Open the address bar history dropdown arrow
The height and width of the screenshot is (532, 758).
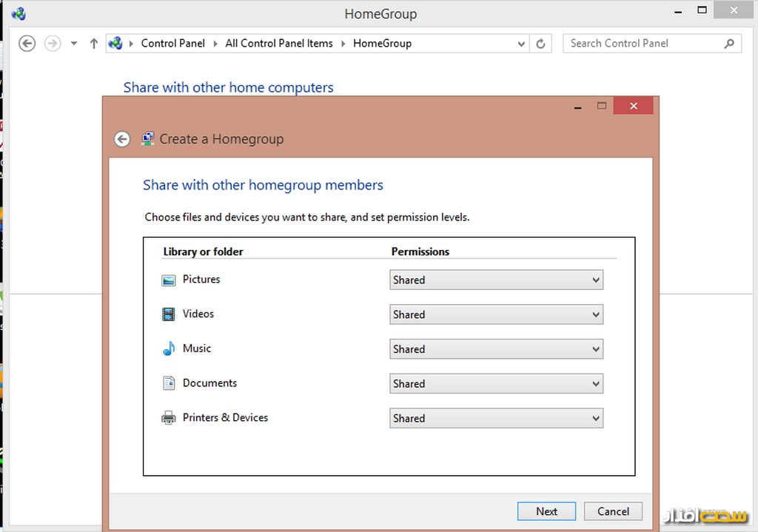pyautogui.click(x=521, y=44)
